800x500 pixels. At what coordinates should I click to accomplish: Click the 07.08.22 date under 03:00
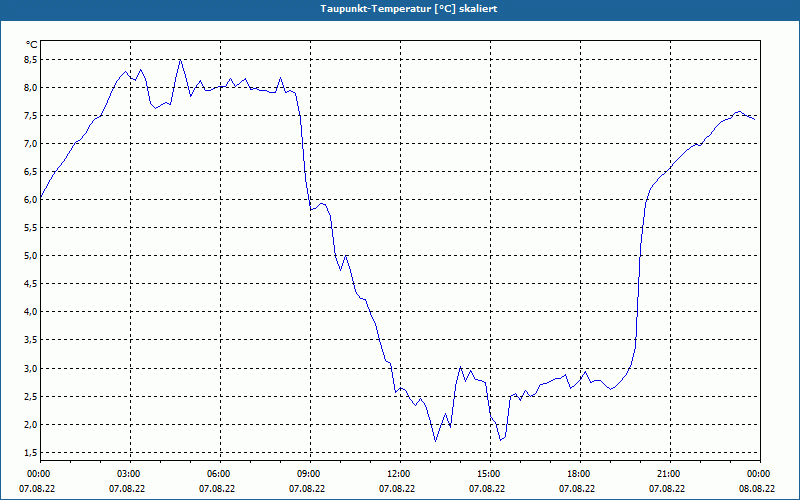[x=127, y=489]
